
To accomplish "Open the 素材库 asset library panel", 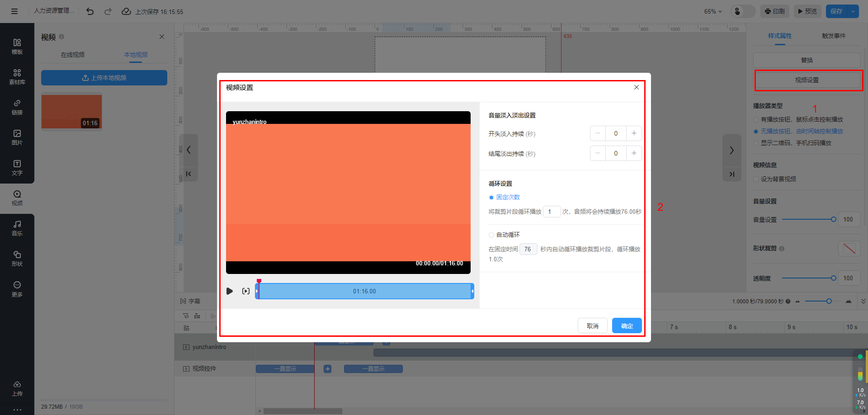I will 17,76.
